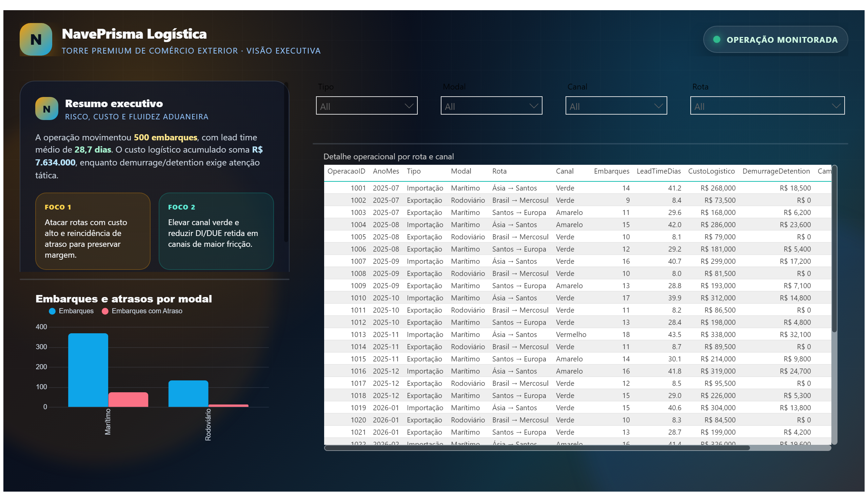Click the Tipo dropdown chevron arrow
Viewport: 868px width, 495px height.
click(409, 106)
